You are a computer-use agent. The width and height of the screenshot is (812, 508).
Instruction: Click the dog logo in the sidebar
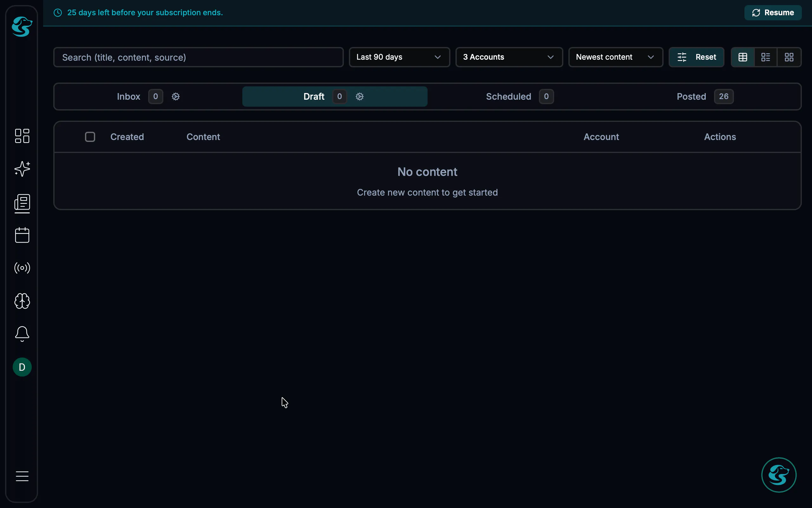[22, 27]
